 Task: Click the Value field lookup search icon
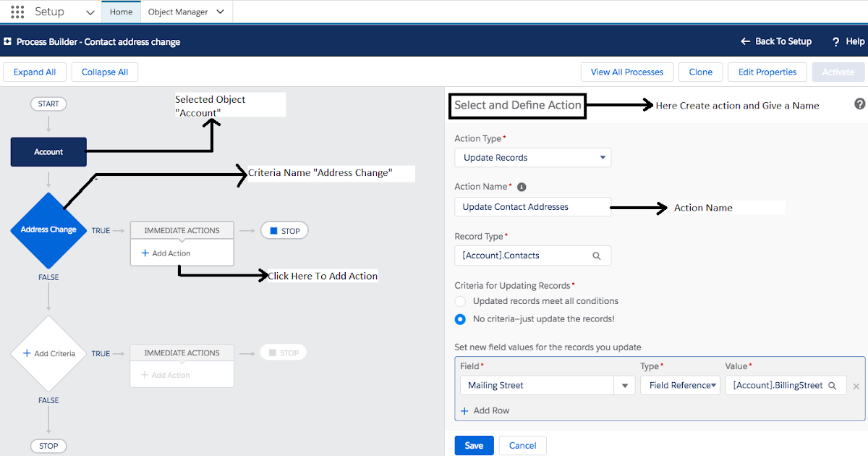coord(833,386)
